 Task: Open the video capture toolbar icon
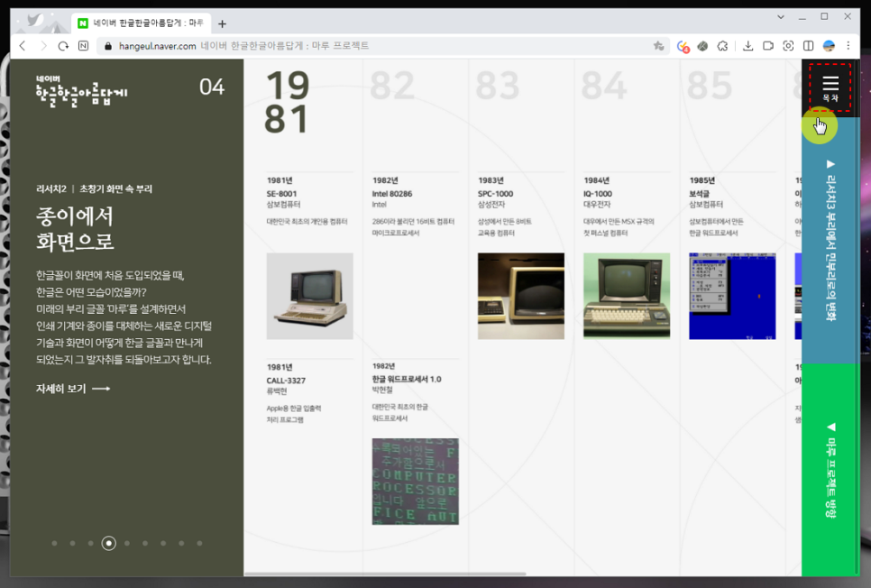click(768, 46)
